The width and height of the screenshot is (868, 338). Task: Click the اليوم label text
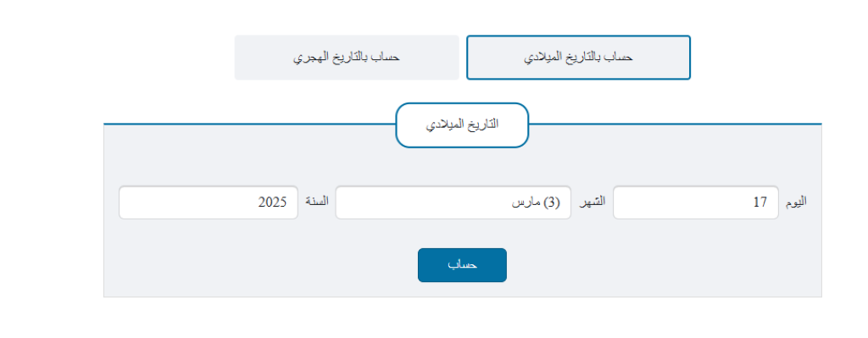point(796,202)
